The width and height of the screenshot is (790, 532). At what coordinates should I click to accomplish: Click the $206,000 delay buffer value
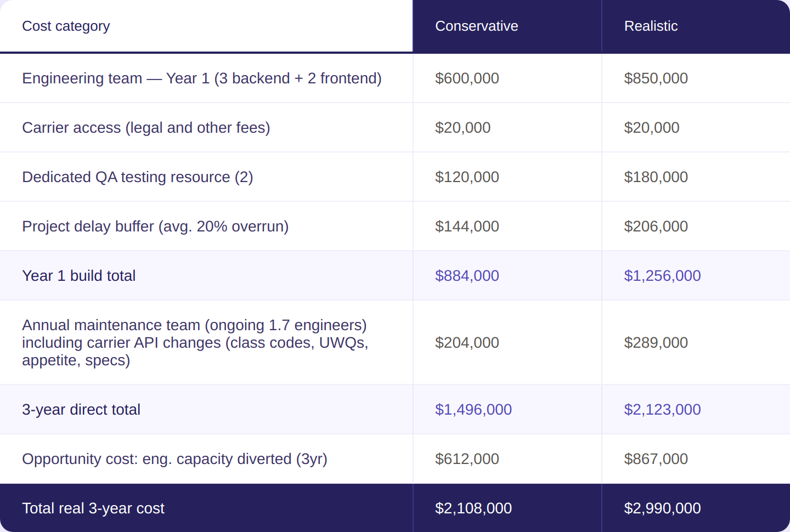pos(656,227)
